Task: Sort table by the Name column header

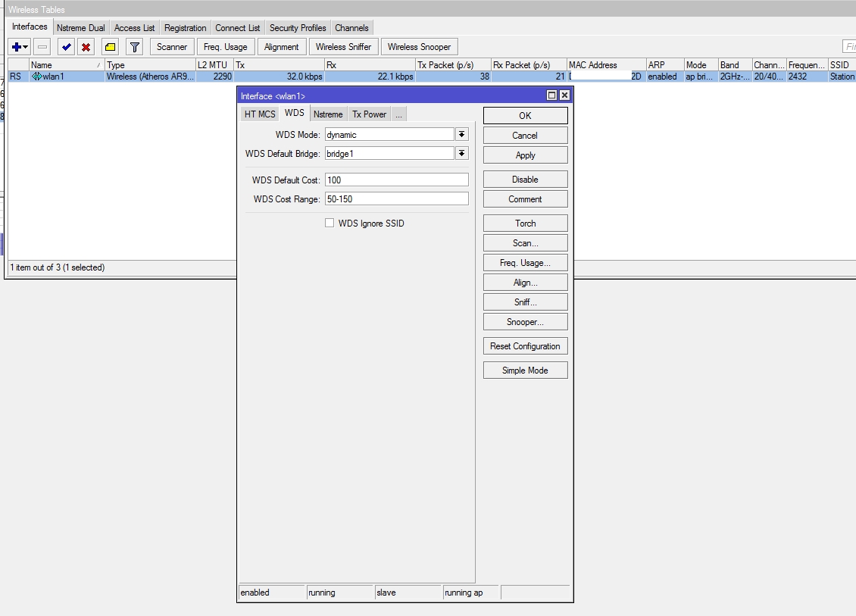Action: point(64,65)
